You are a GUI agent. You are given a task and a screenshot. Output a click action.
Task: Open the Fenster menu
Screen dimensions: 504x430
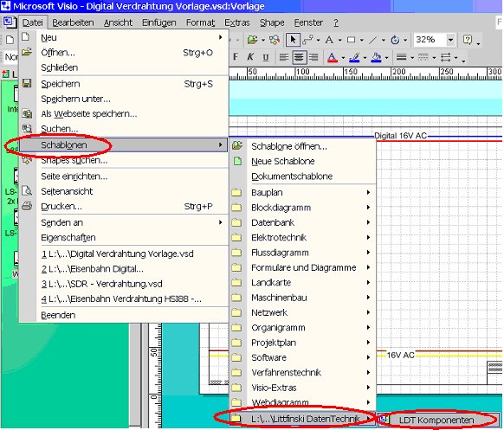point(308,22)
